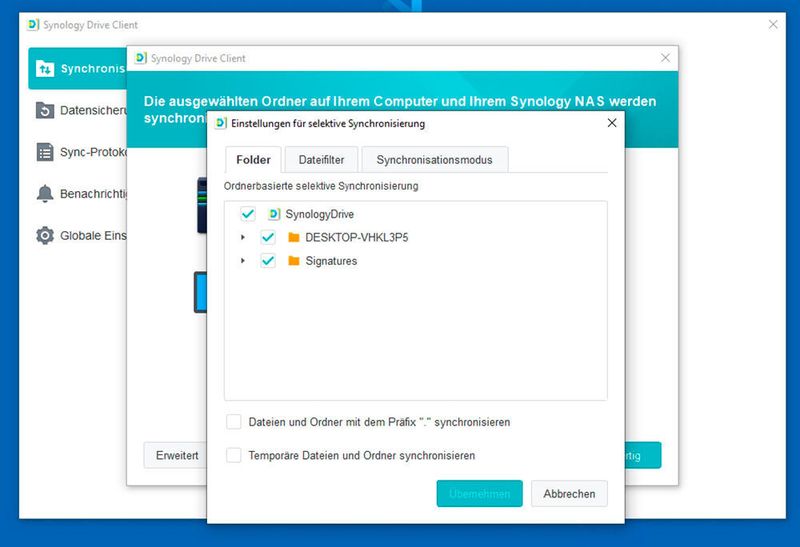Click the Drive logo in selective sync dialog title
The image size is (800, 547).
coord(221,123)
